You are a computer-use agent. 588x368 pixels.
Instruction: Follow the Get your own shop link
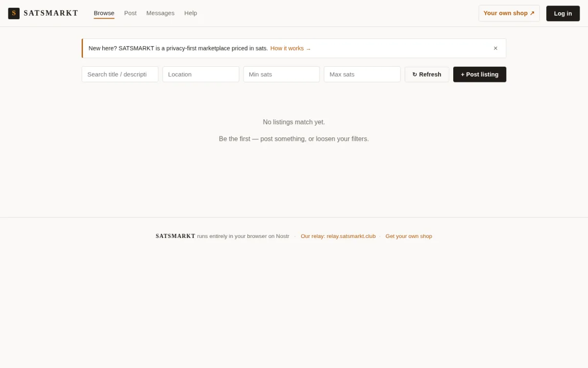tap(409, 236)
